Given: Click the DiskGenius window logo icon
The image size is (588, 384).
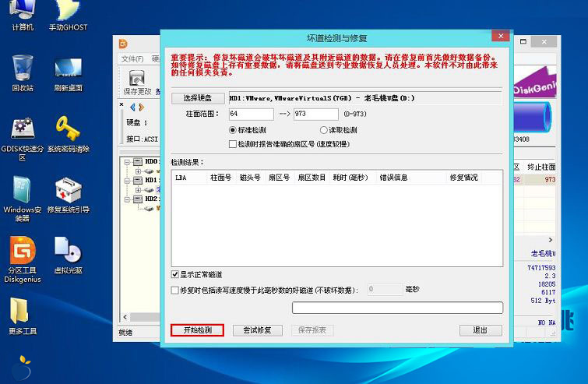Looking at the screenshot, I should tap(123, 44).
